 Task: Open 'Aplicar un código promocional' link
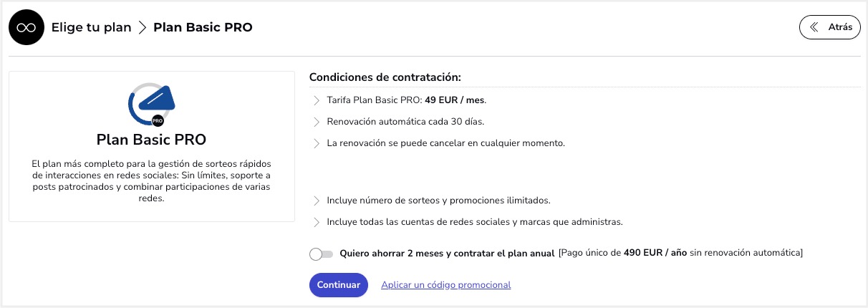[x=445, y=284]
